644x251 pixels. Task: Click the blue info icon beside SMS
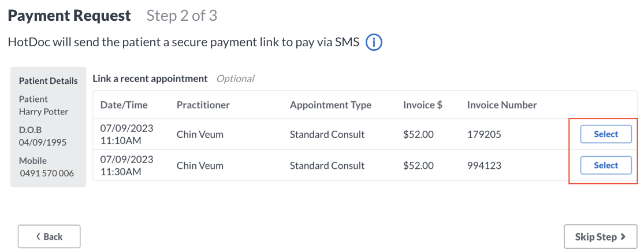click(374, 42)
